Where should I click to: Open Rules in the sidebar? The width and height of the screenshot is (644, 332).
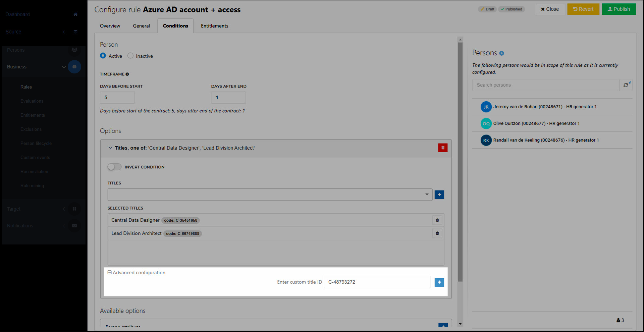click(26, 87)
